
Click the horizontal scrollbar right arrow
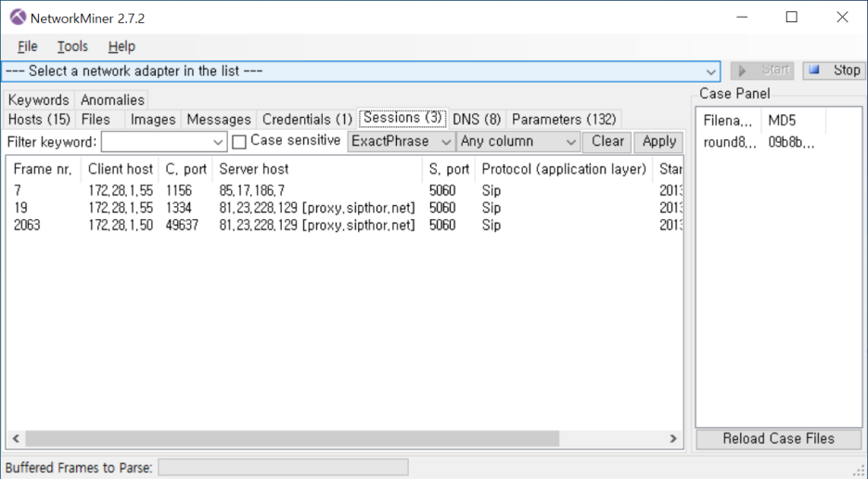pos(673,438)
